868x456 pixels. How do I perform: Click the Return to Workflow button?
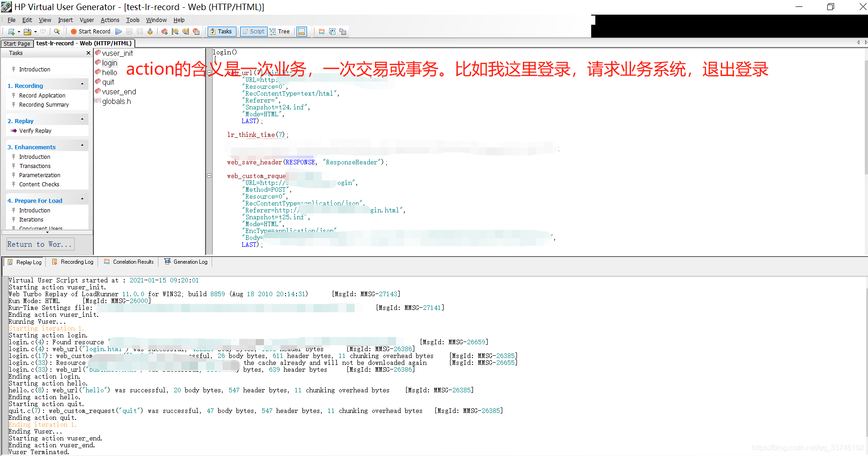click(x=40, y=244)
